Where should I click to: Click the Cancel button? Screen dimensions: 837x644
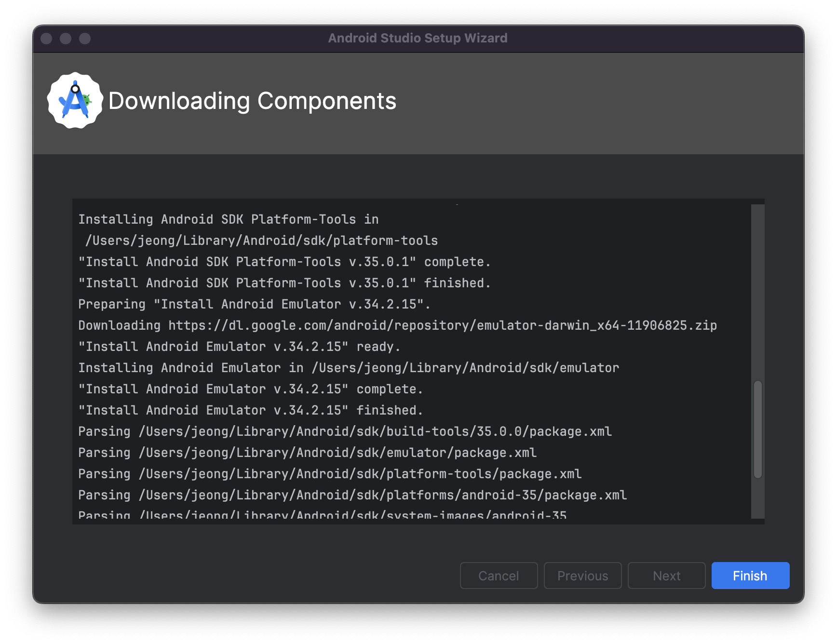tap(499, 576)
